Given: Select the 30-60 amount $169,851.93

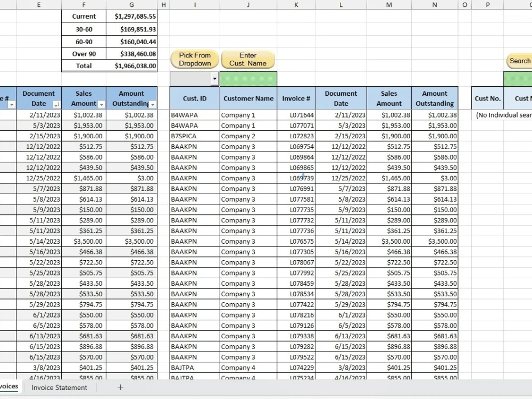Looking at the screenshot, I should coord(131,29).
